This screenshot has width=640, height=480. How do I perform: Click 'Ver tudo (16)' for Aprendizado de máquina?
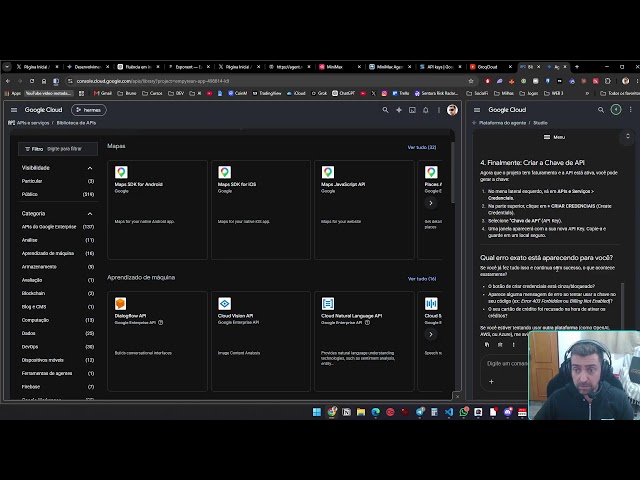(x=422, y=279)
